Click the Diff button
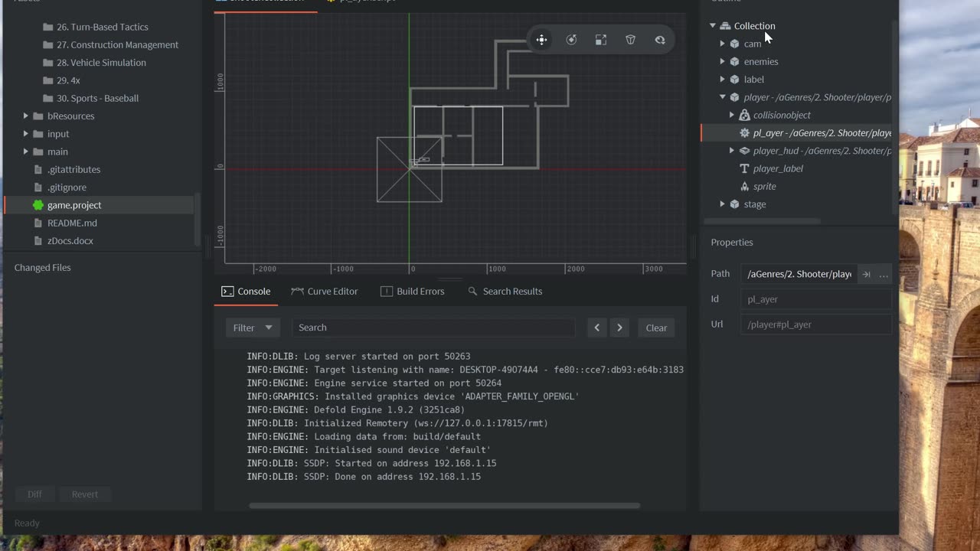The height and width of the screenshot is (551, 980). 34,494
